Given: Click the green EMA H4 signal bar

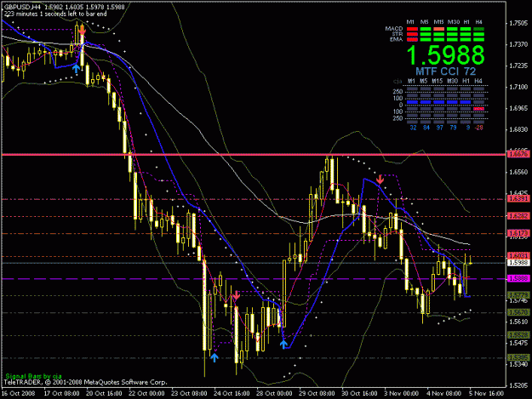Looking at the screenshot, I should point(478,39).
